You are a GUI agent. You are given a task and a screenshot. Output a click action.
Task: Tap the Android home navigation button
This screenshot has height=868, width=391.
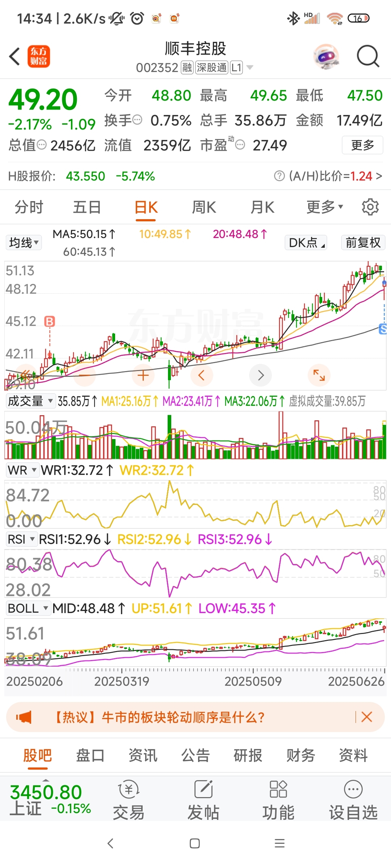point(195,843)
